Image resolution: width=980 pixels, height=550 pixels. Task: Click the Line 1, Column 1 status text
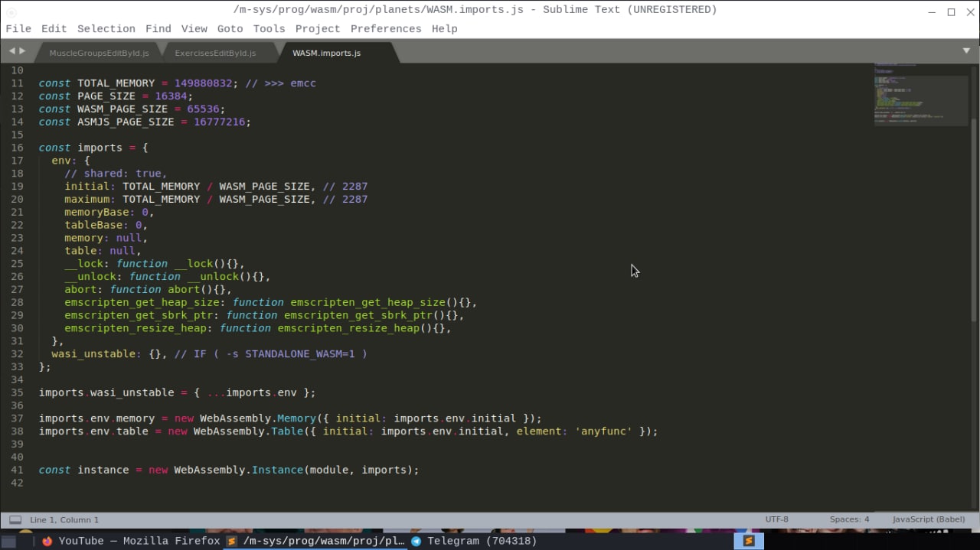pyautogui.click(x=64, y=520)
